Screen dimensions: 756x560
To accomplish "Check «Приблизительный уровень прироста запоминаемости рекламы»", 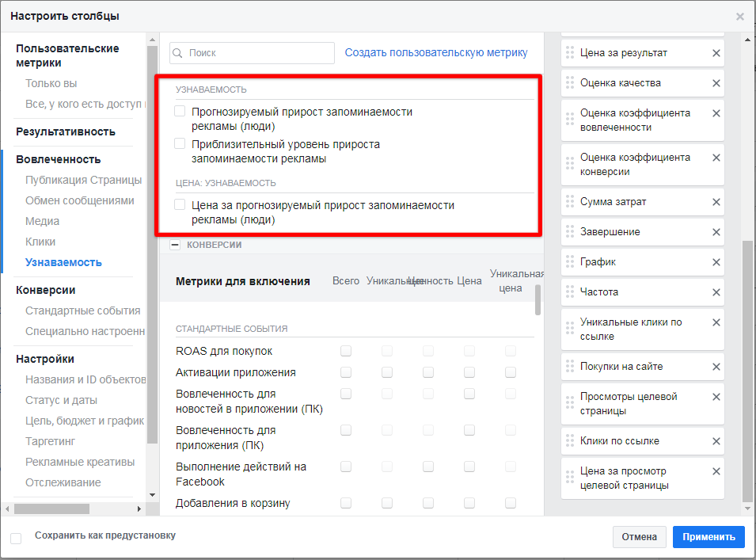I will (x=180, y=144).
